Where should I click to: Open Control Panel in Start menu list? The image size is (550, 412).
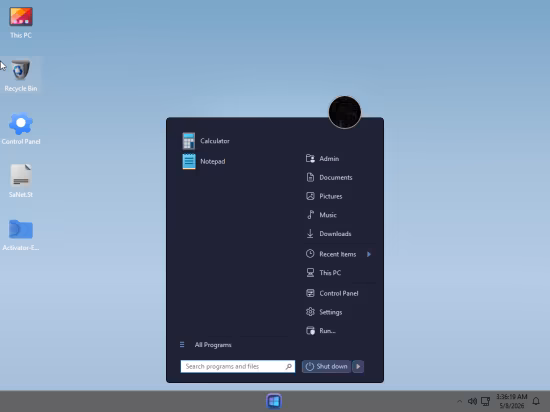332,293
